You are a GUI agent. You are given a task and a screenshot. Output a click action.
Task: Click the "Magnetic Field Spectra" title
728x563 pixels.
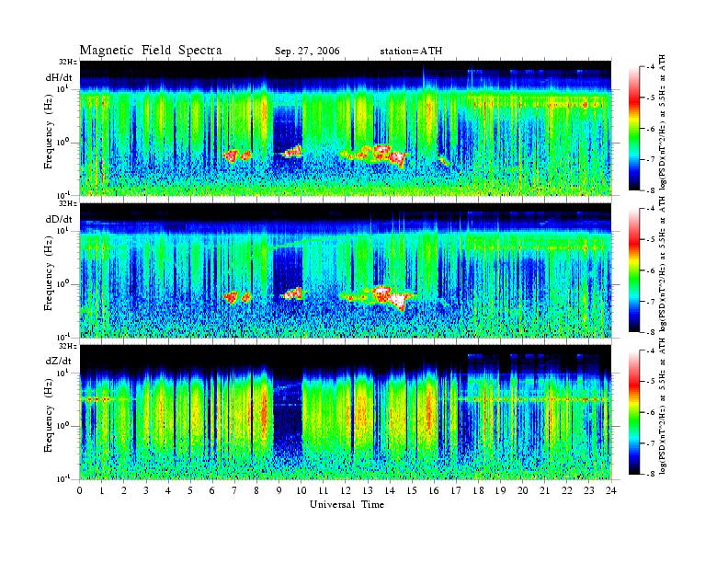pos(151,51)
